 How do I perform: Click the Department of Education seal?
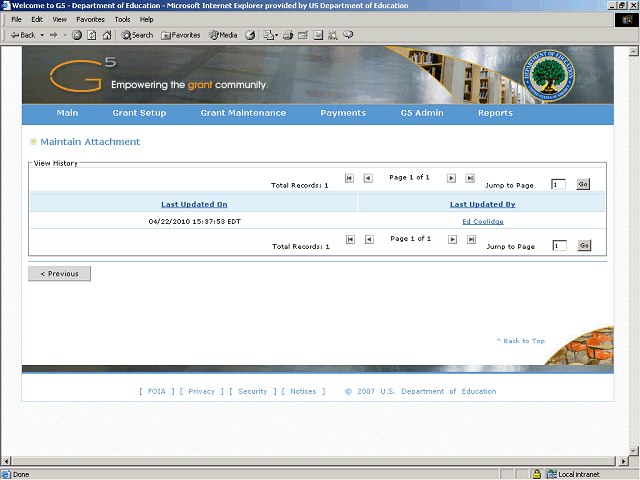coord(549,76)
